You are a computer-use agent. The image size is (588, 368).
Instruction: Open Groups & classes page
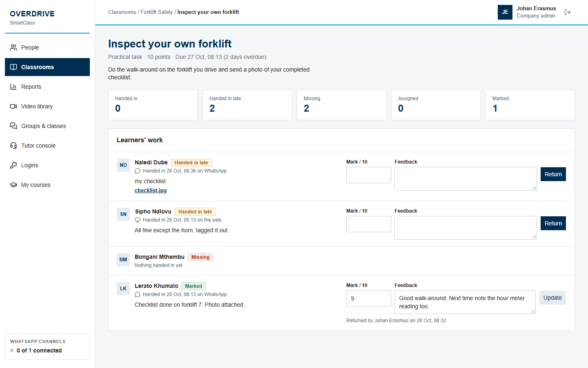coord(47,126)
